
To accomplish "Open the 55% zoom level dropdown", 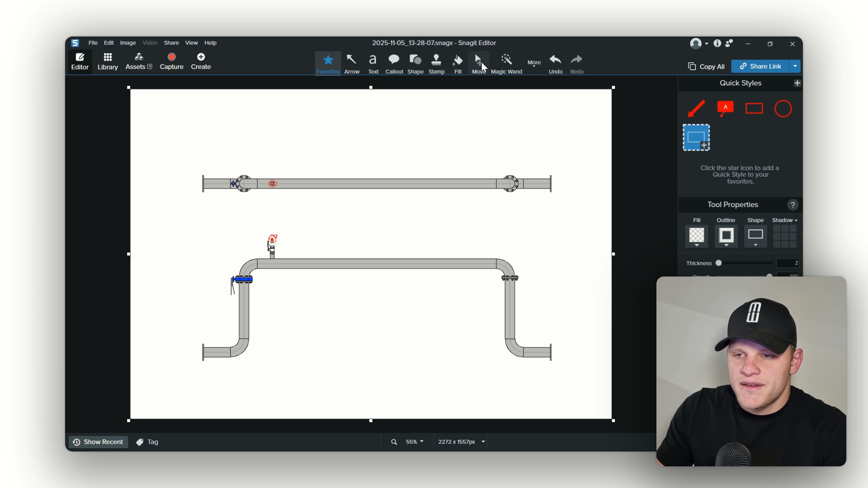I will point(415,441).
